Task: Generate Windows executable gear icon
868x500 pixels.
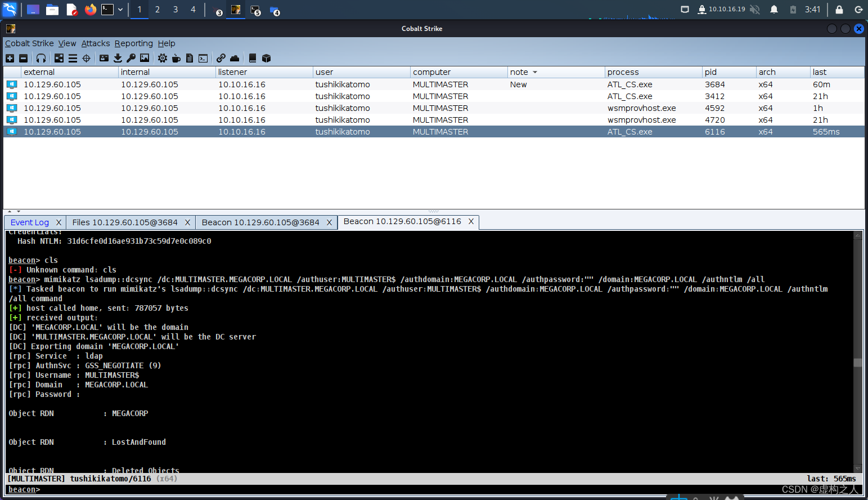Action: (x=163, y=58)
